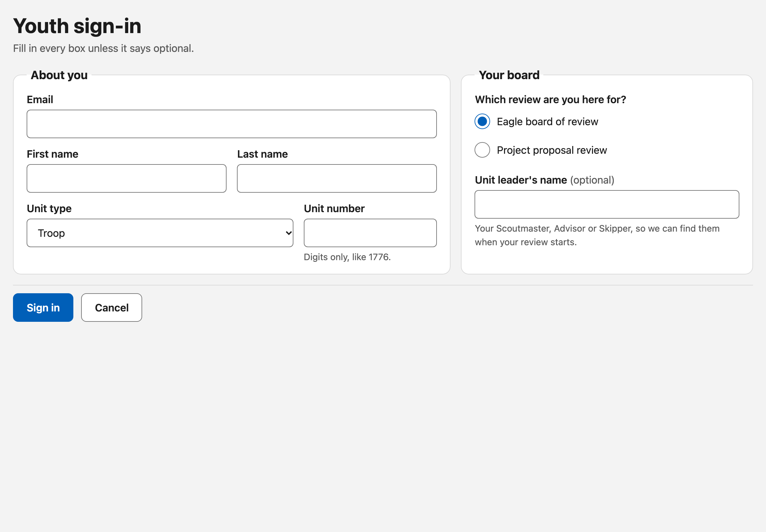This screenshot has width=766, height=532.
Task: Focus the First name text box
Action: click(126, 178)
